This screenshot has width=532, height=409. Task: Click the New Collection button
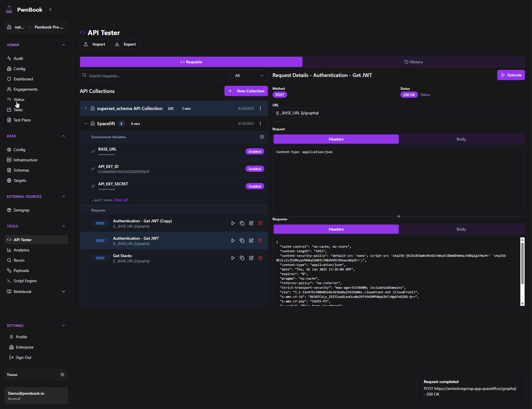pyautogui.click(x=246, y=91)
